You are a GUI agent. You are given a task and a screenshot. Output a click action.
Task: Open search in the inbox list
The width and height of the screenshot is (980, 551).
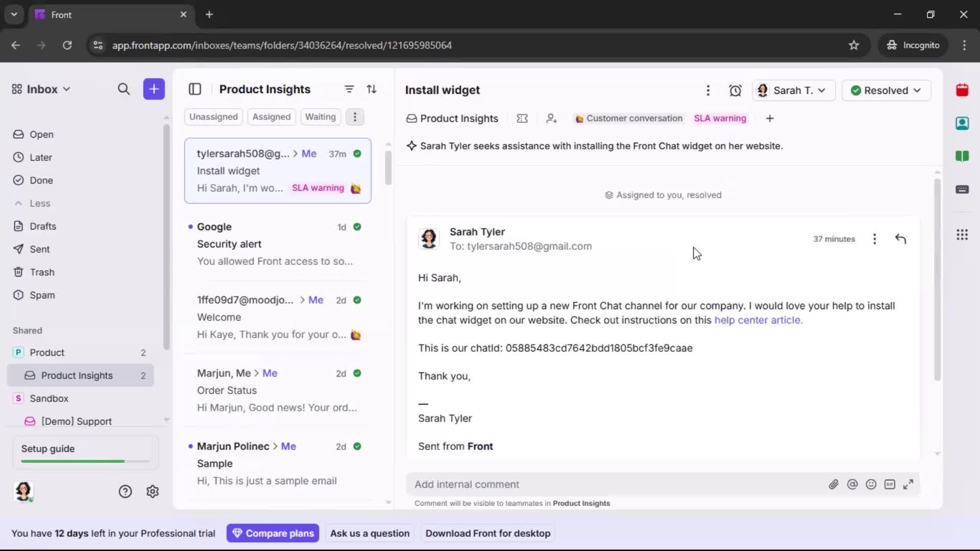pos(124,89)
